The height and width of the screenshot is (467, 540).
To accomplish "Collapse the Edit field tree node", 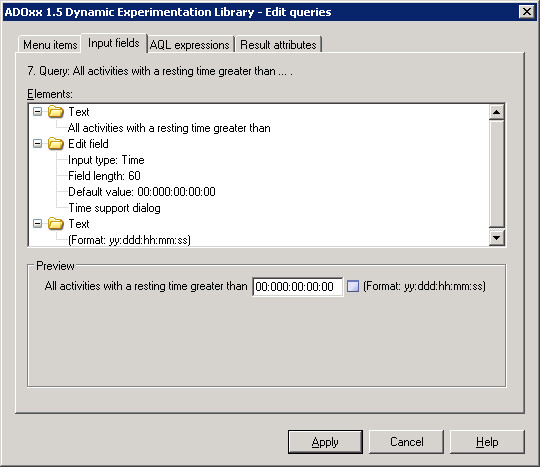I will (37, 144).
